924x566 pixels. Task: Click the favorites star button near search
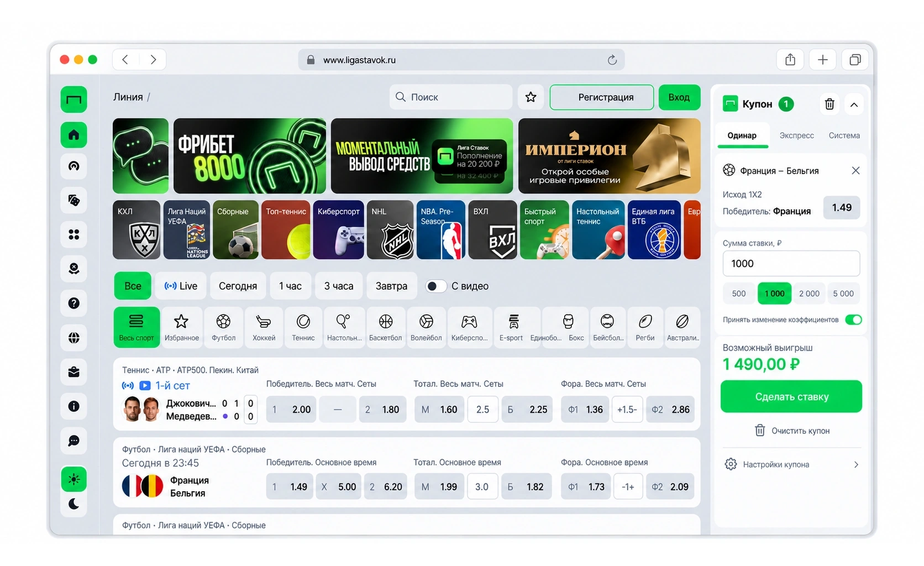coord(531,97)
